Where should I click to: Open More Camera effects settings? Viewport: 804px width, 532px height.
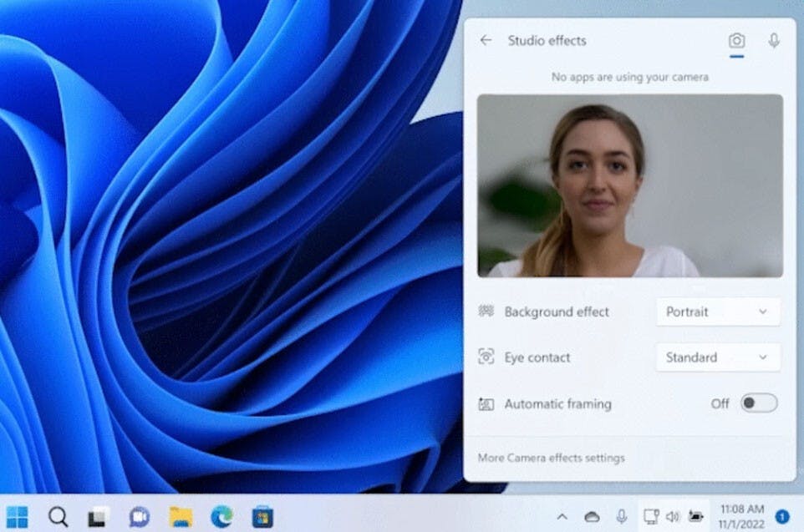coord(551,458)
